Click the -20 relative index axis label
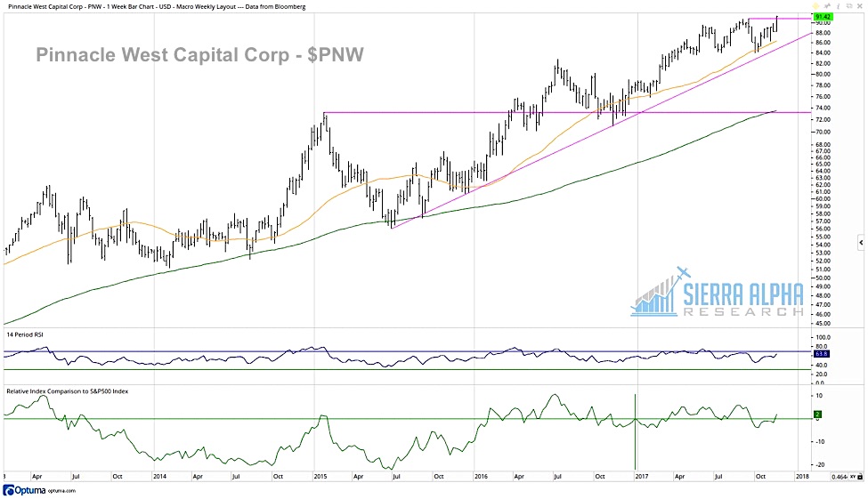 [820, 464]
